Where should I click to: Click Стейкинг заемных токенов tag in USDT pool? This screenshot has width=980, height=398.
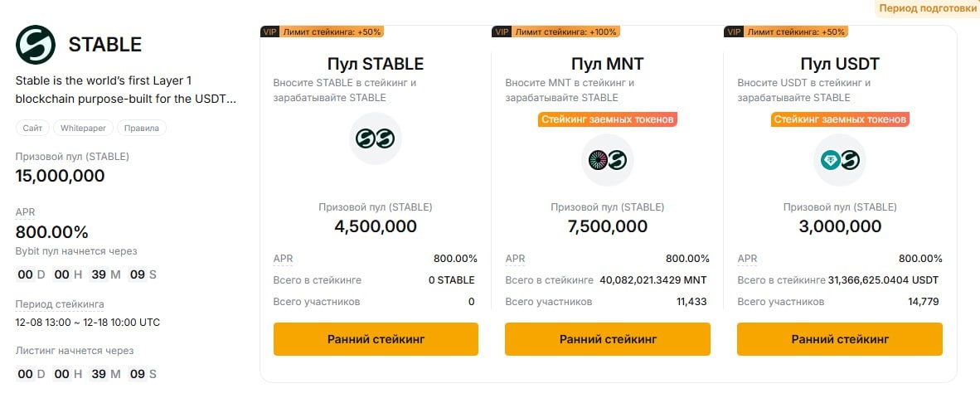pos(840,119)
